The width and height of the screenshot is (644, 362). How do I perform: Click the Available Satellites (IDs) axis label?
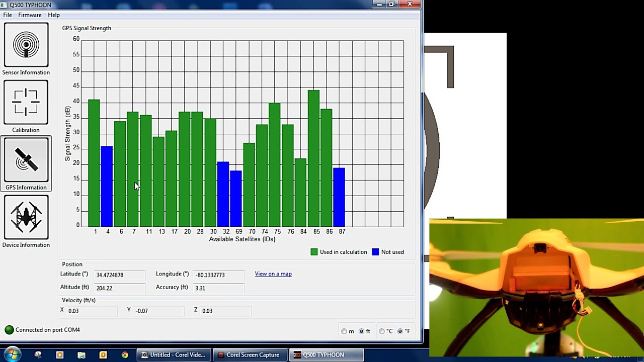(243, 239)
